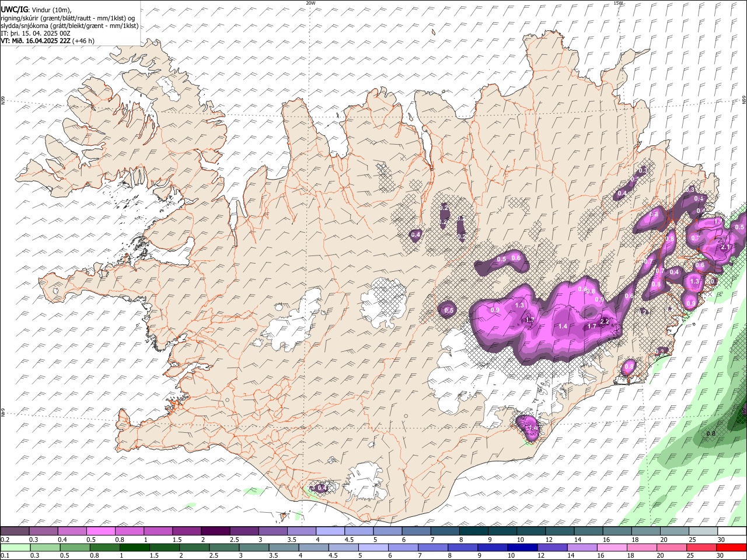Select dark teal upper swatch between 8 and 9
The height and width of the screenshot is (560, 747).
tap(474, 531)
